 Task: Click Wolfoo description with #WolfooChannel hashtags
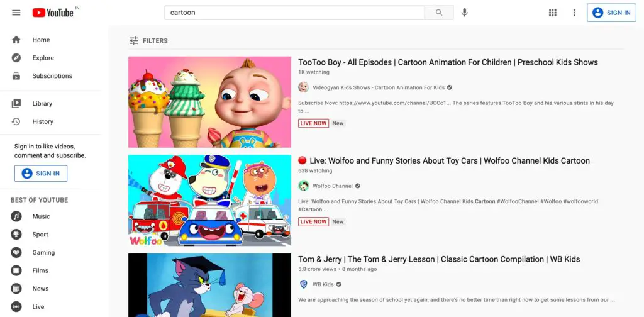(448, 205)
